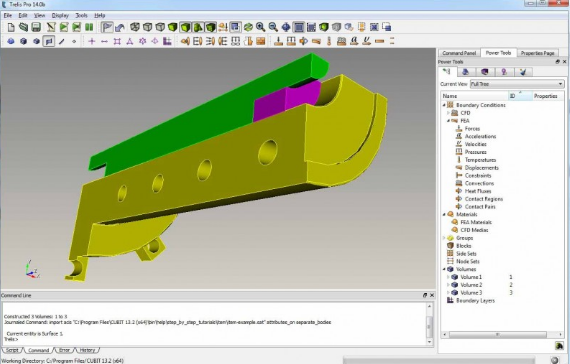Select Contact Regions in the tree
This screenshot has height=364, width=570.
point(484,199)
